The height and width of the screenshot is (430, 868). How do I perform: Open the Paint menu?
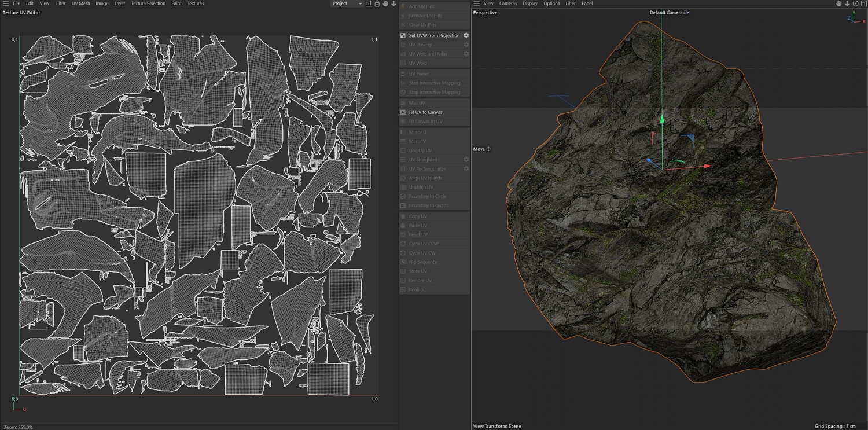[x=176, y=3]
